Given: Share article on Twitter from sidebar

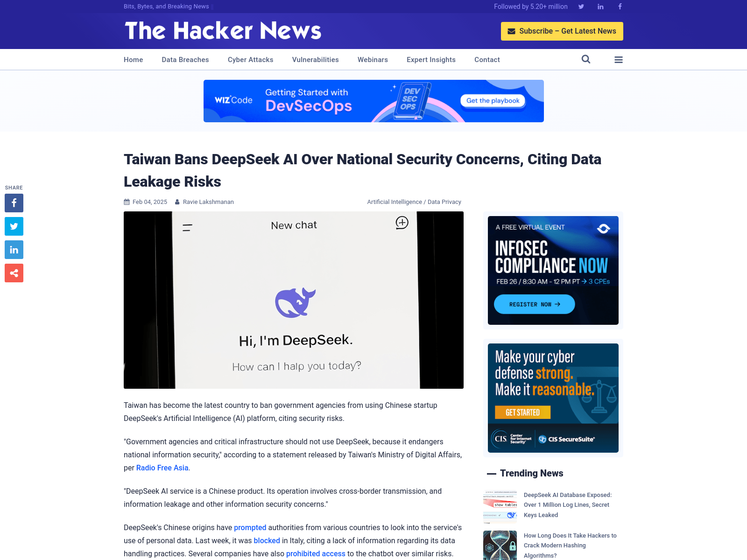Looking at the screenshot, I should [x=14, y=226].
